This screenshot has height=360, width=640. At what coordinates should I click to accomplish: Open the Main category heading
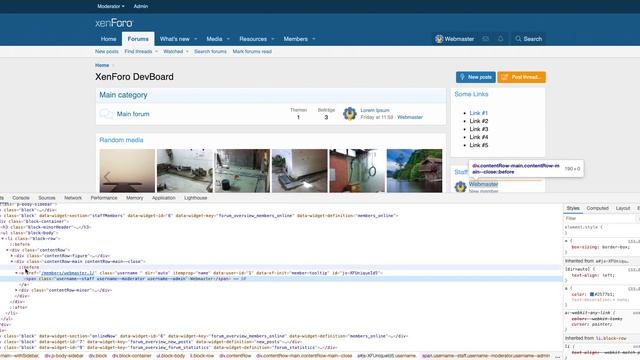pos(123,95)
